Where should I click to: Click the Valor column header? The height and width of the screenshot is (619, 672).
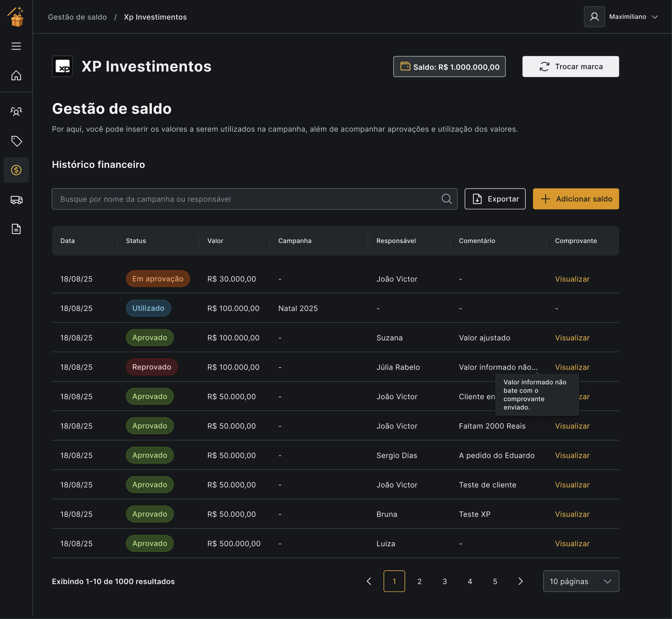(x=215, y=241)
